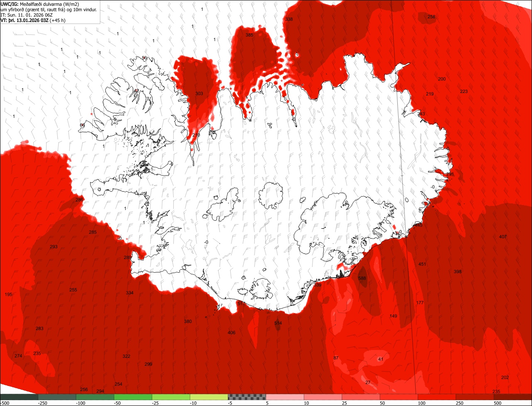The image size is (532, 406).
Task: Select the map value 339 near the south coast
Action: coord(318,285)
